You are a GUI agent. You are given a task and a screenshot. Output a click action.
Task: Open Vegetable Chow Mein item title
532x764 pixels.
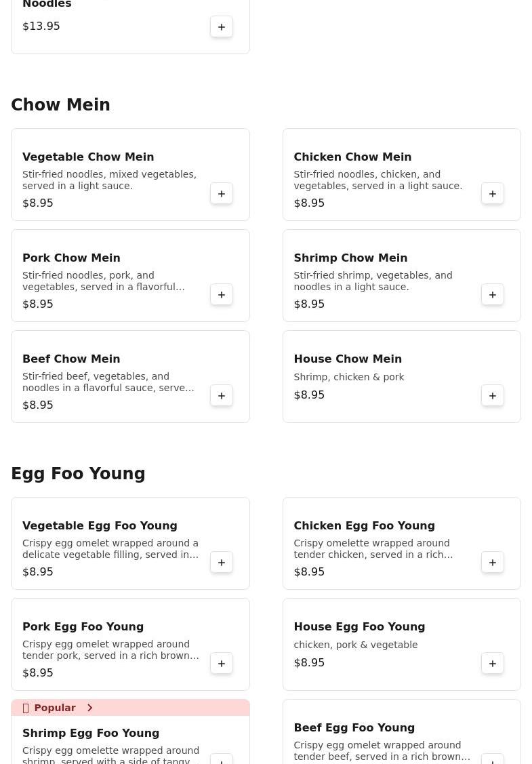pos(88,157)
